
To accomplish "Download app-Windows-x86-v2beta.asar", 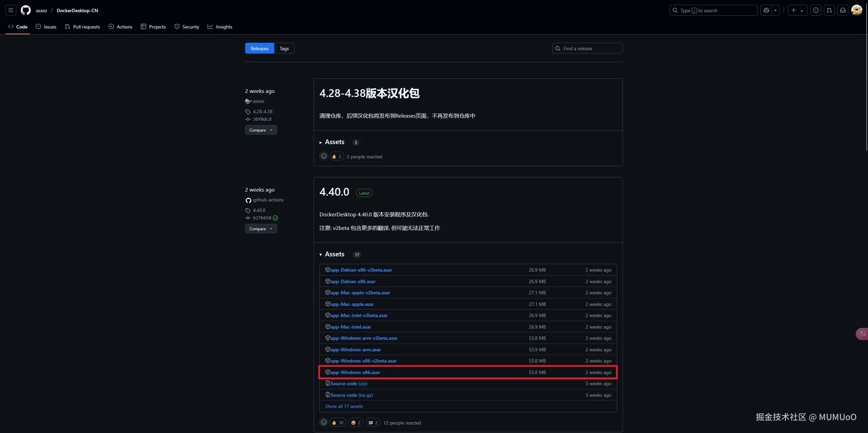I will pos(363,361).
